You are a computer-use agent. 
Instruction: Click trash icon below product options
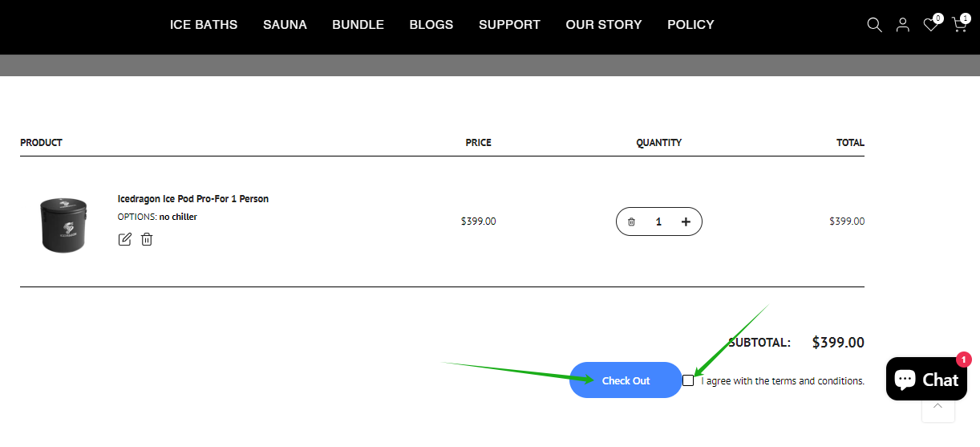[147, 239]
